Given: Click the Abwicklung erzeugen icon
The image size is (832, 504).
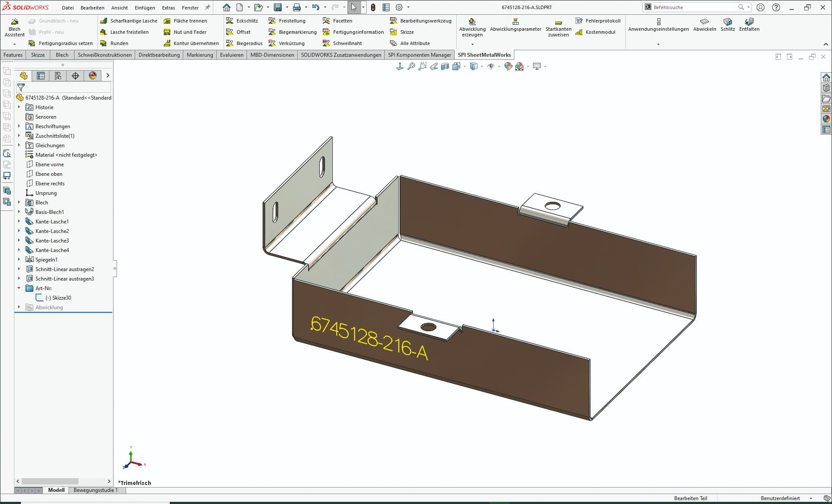Looking at the screenshot, I should [472, 21].
